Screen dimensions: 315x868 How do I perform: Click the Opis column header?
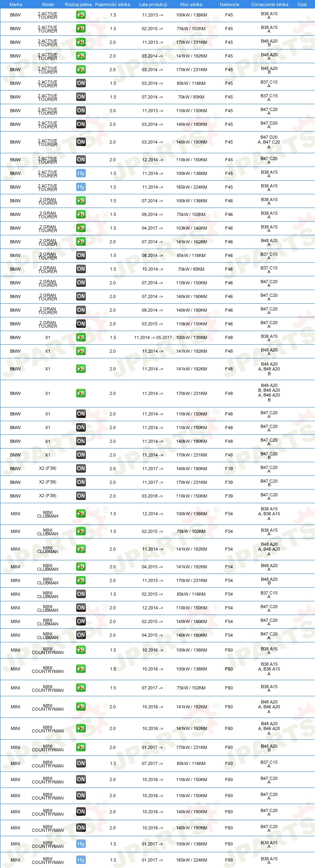coord(302,4)
